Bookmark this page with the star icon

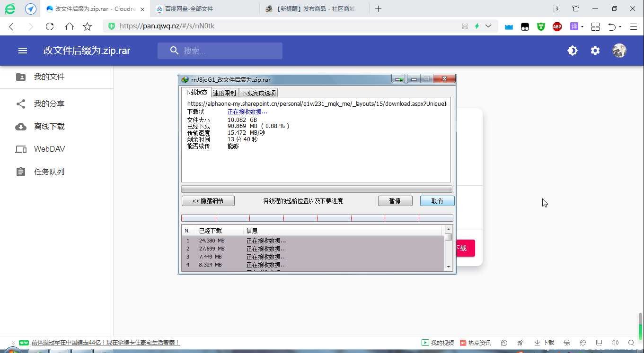(x=88, y=26)
